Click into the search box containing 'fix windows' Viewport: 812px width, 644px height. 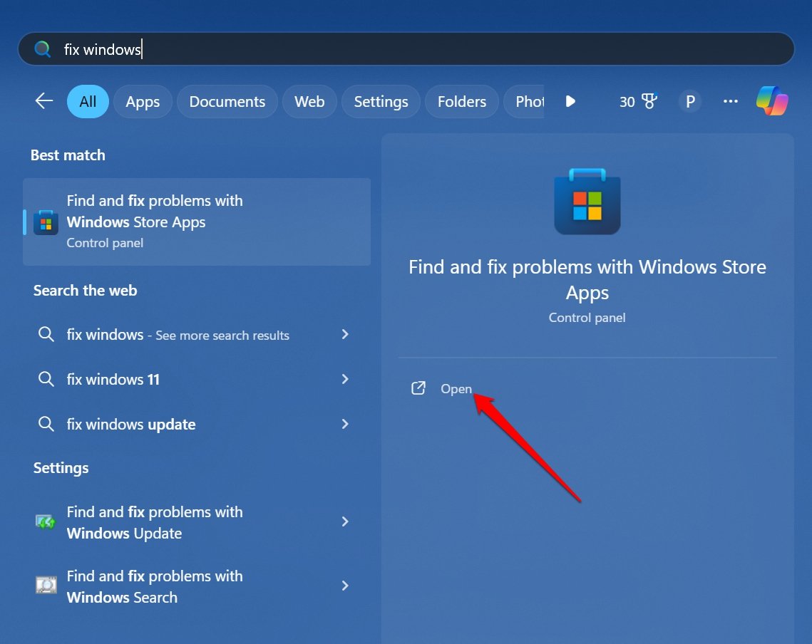click(406, 49)
